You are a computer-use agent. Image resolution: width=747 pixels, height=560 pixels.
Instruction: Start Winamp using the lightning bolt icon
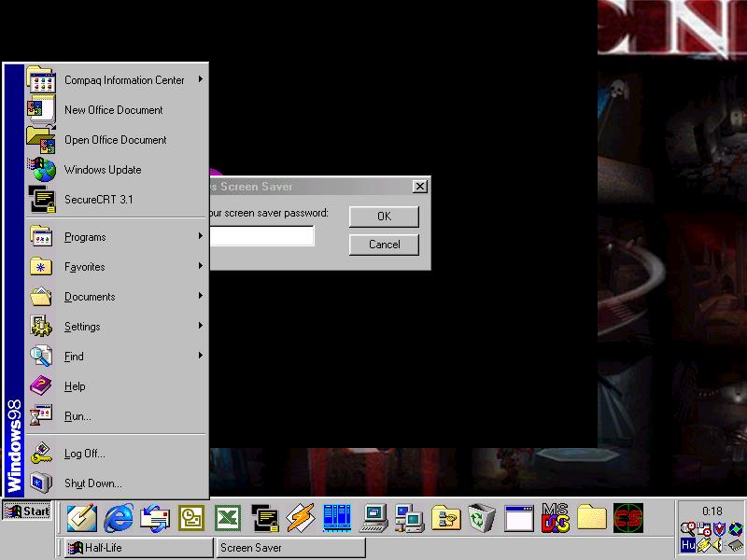(x=301, y=518)
